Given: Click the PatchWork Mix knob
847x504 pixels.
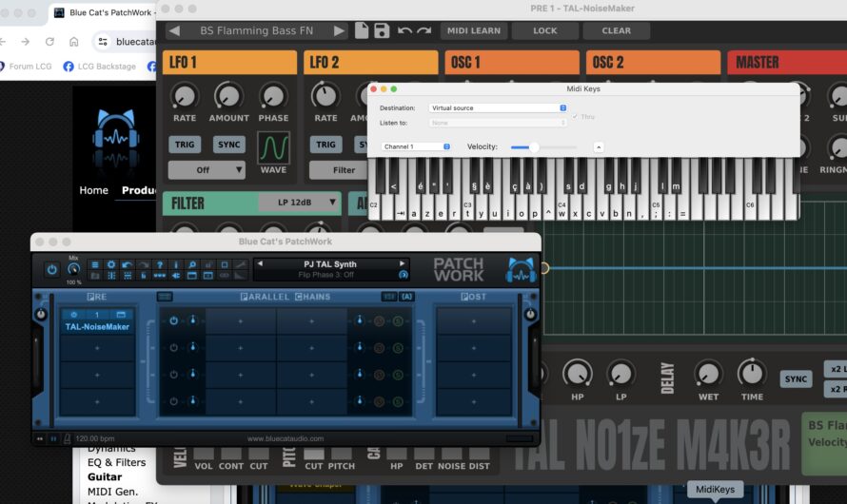Looking at the screenshot, I should tap(73, 269).
